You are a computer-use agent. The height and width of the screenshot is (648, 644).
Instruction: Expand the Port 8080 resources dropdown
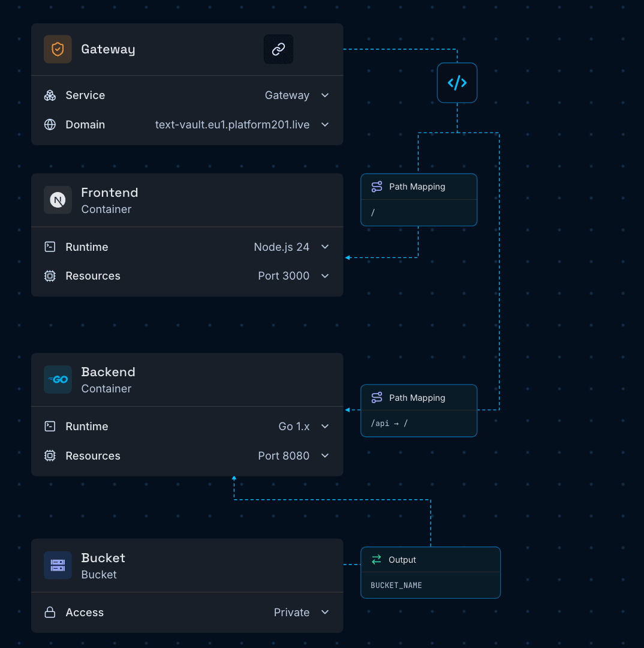(x=325, y=455)
